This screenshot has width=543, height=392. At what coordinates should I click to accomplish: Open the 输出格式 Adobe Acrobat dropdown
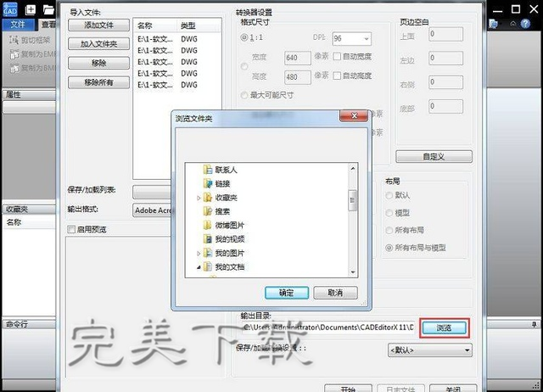click(x=153, y=210)
